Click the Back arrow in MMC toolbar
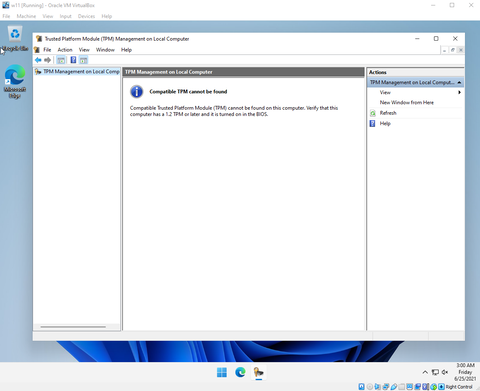The width and height of the screenshot is (480, 391). 38,60
